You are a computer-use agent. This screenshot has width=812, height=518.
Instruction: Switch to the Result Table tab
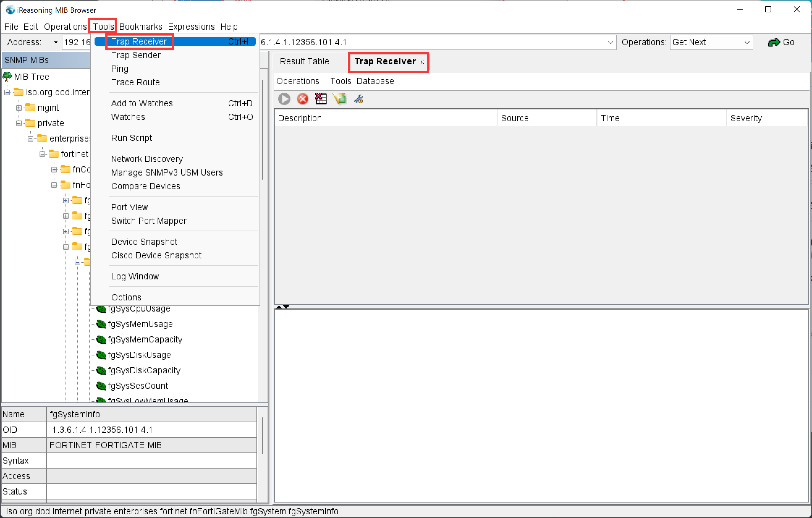point(304,62)
